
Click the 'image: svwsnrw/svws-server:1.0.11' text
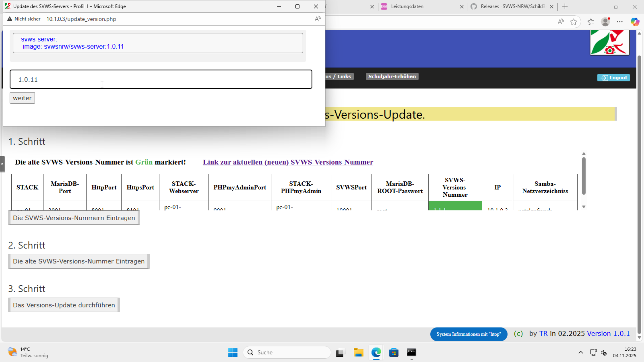point(73,47)
